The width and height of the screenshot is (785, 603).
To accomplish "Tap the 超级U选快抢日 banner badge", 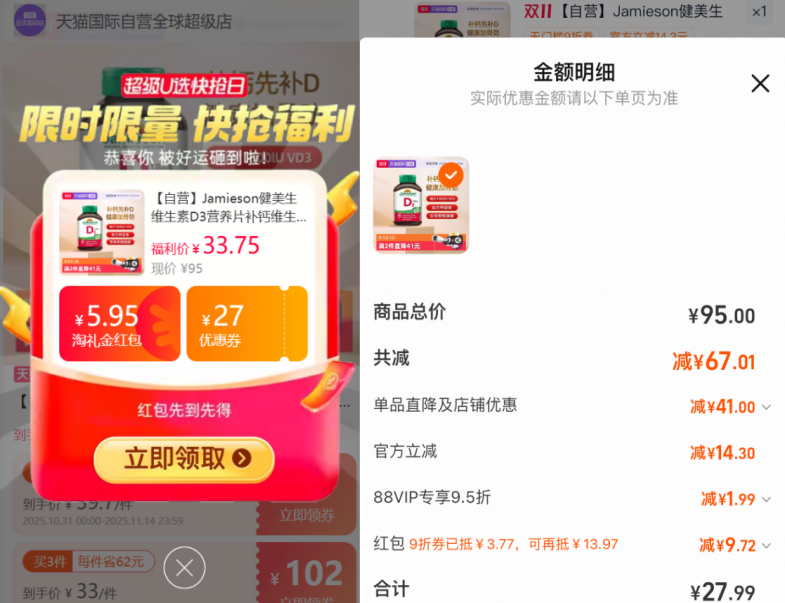I will point(184,86).
